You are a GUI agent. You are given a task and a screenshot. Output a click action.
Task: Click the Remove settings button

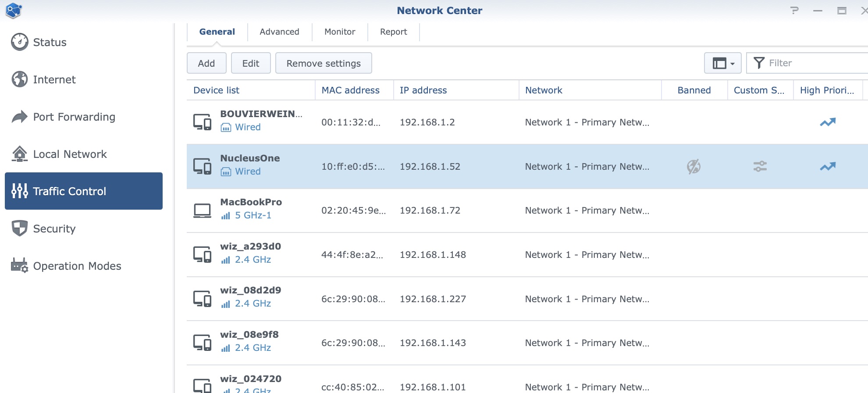tap(324, 64)
